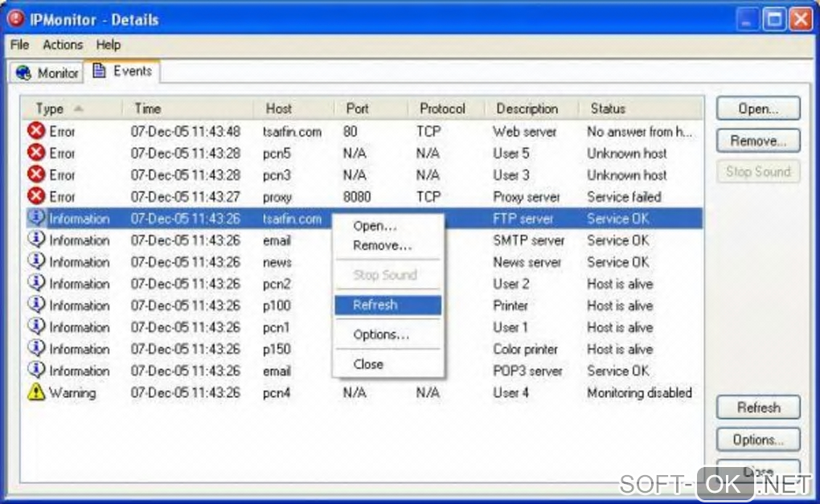This screenshot has height=504, width=820.
Task: Choose Refresh in the context menu
Action: click(x=388, y=305)
